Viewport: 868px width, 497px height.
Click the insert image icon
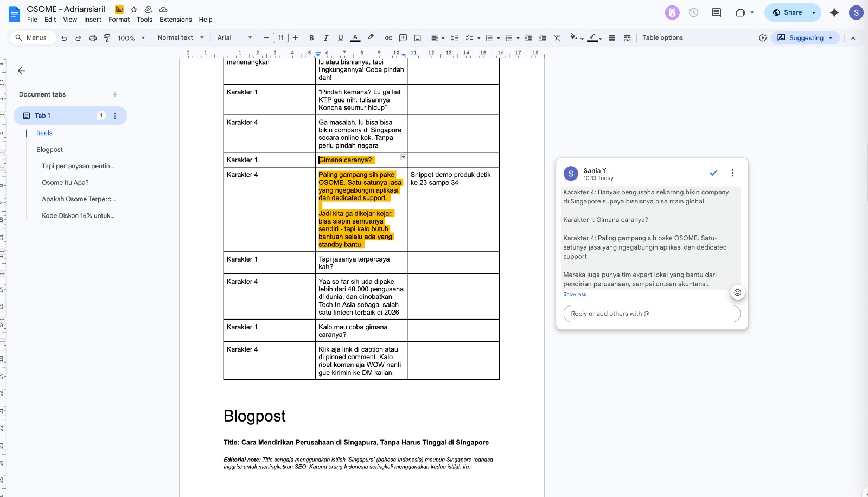(x=417, y=38)
